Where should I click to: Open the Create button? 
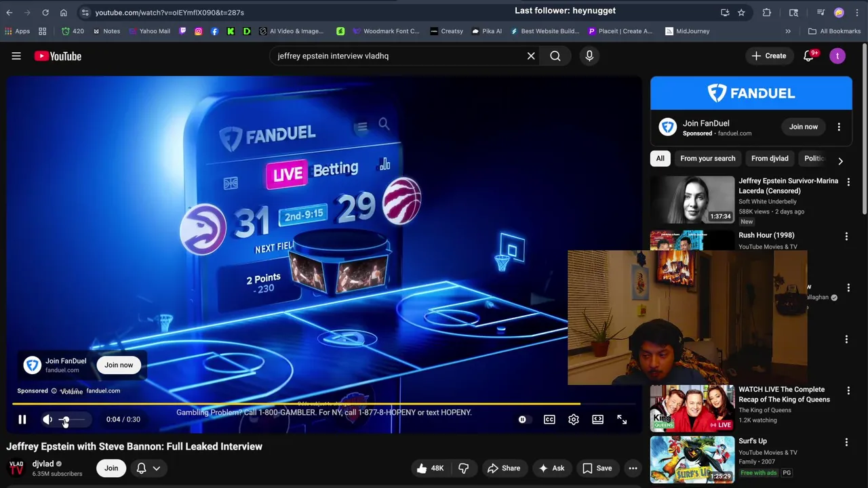[x=768, y=56]
